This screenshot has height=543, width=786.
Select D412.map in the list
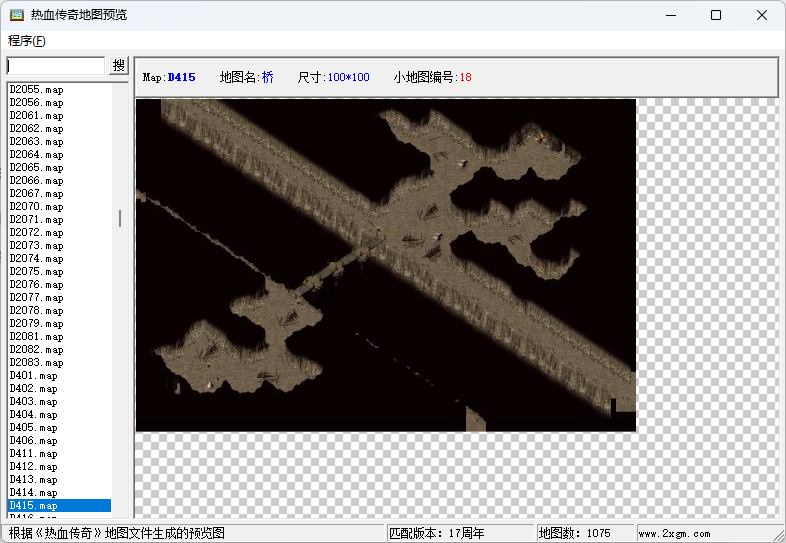tap(59, 467)
